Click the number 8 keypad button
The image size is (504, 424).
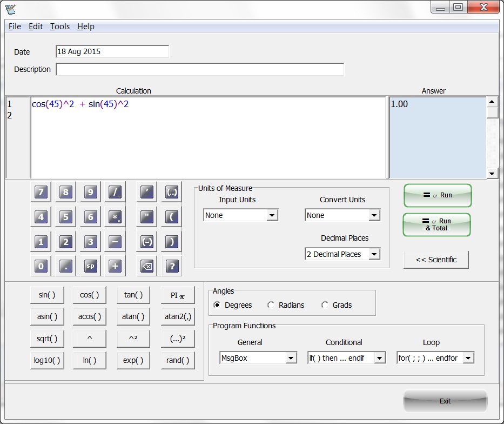pos(65,192)
